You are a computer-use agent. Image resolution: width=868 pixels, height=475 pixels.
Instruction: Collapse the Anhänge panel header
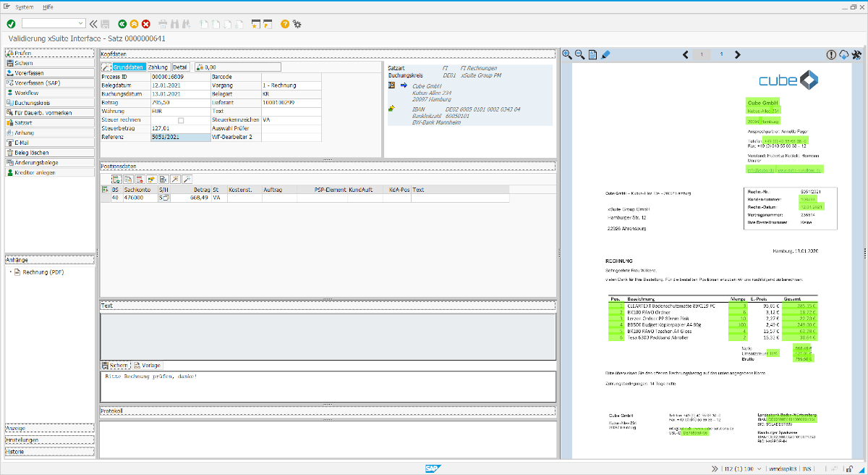pos(50,259)
